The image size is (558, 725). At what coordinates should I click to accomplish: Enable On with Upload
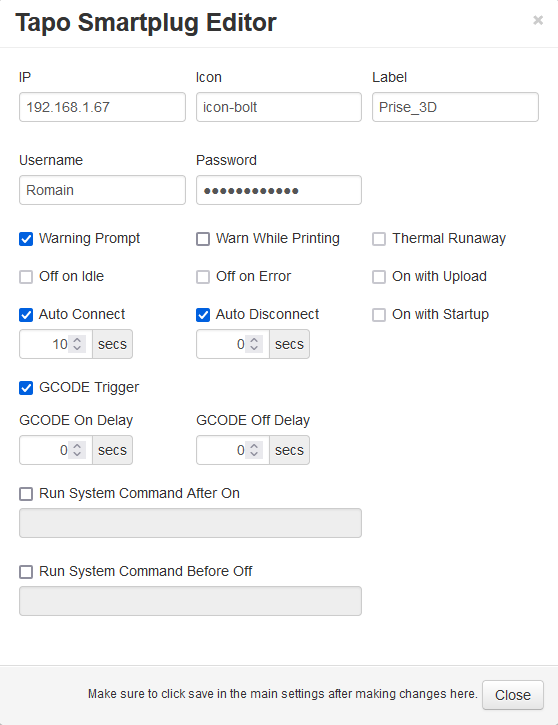(x=379, y=277)
